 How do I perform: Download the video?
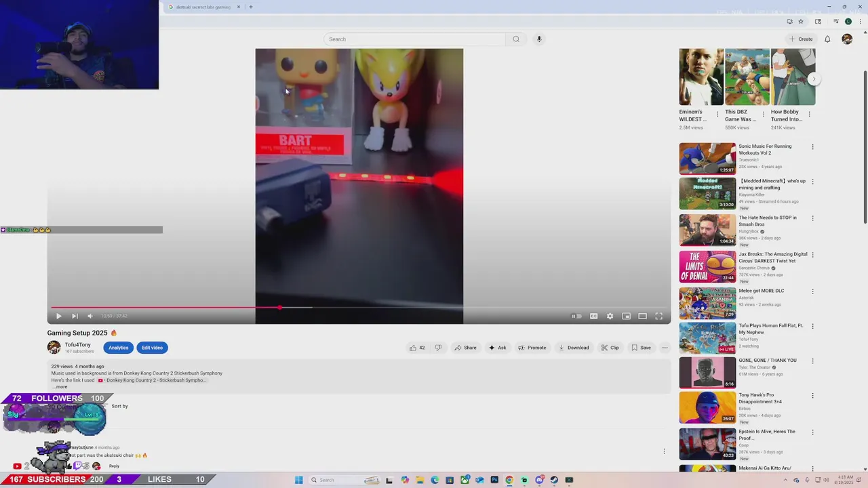tap(574, 348)
